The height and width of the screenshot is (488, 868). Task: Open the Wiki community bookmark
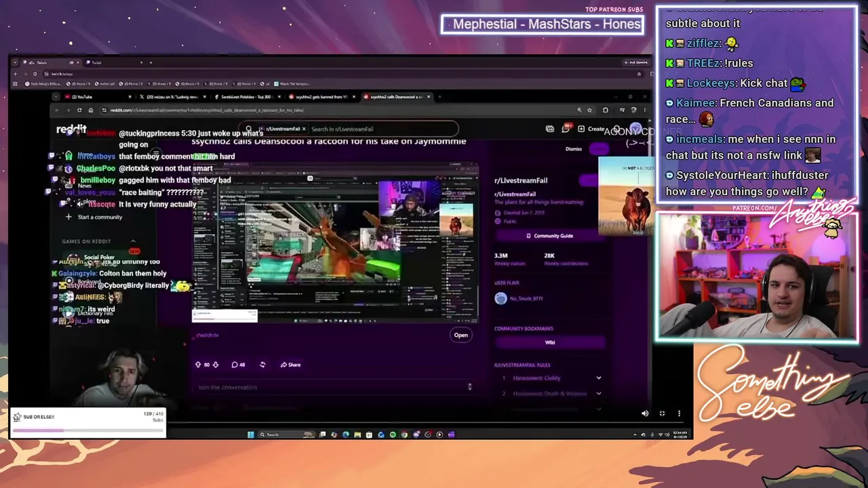pos(550,342)
